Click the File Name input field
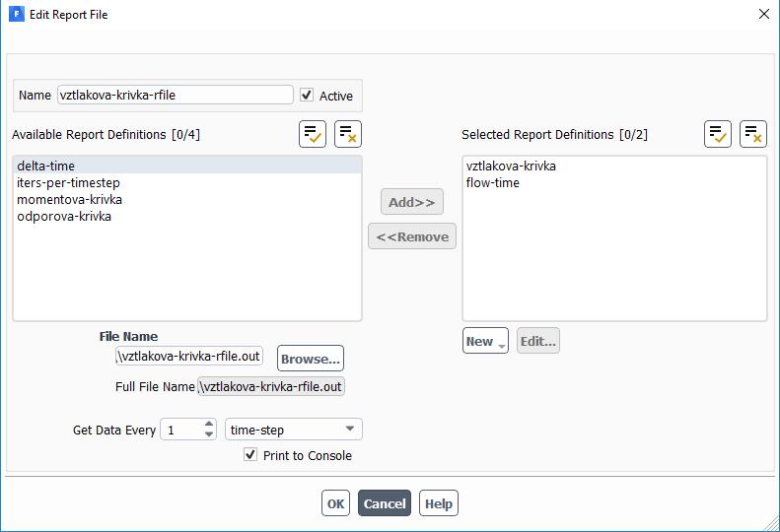 coord(189,356)
